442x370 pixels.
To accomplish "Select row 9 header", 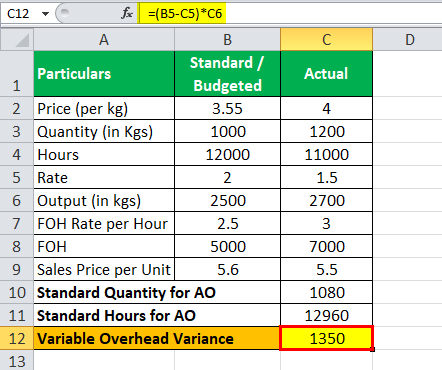I will coord(17,269).
